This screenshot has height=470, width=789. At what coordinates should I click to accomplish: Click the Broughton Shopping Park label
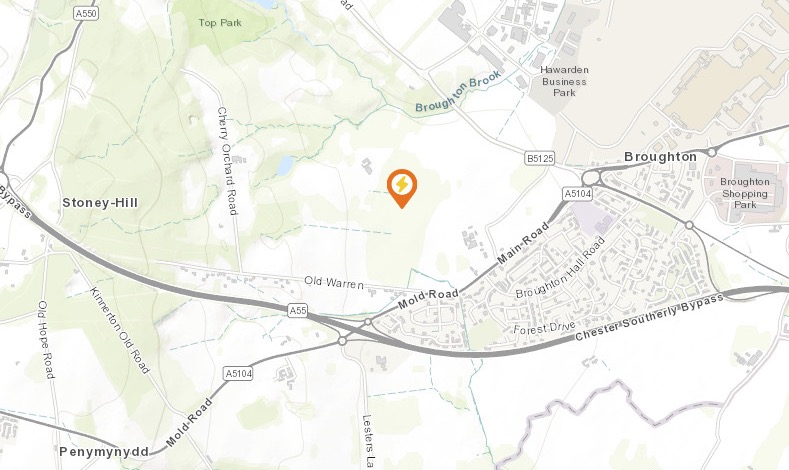click(x=745, y=193)
